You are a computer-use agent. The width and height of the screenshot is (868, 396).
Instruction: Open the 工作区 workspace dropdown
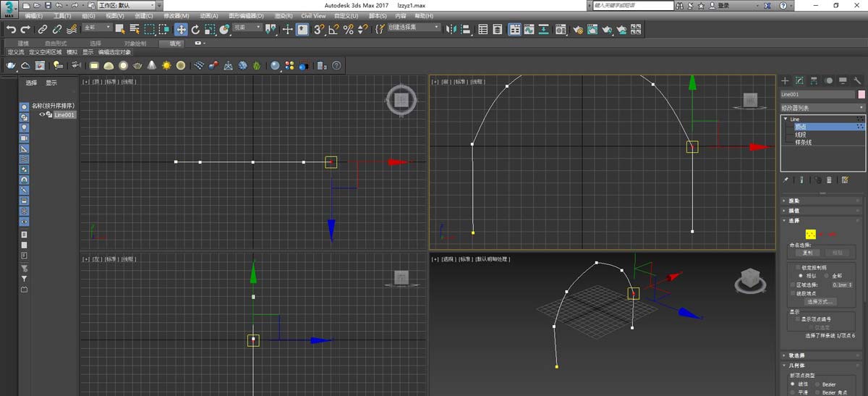click(127, 5)
